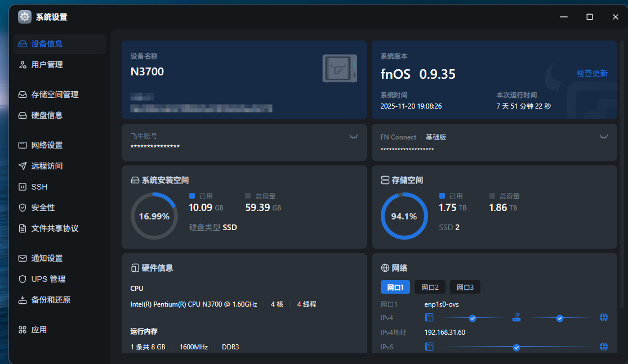Reveal the hidden 飞牛账号 with eye icon
The height and width of the screenshot is (364, 628).
pyautogui.click(x=354, y=137)
